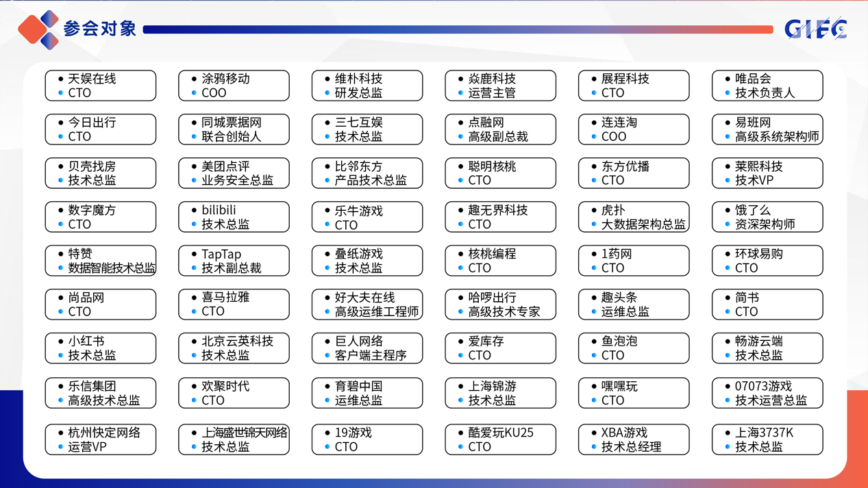
Task: Click the company name 尚品网
Action: (86, 298)
